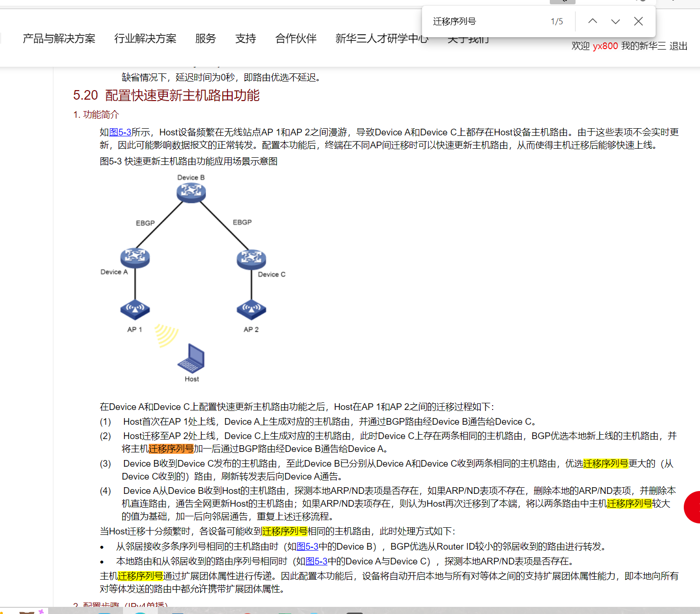Click the orange highlighted 迁移序列号 in step (2)

click(171, 449)
